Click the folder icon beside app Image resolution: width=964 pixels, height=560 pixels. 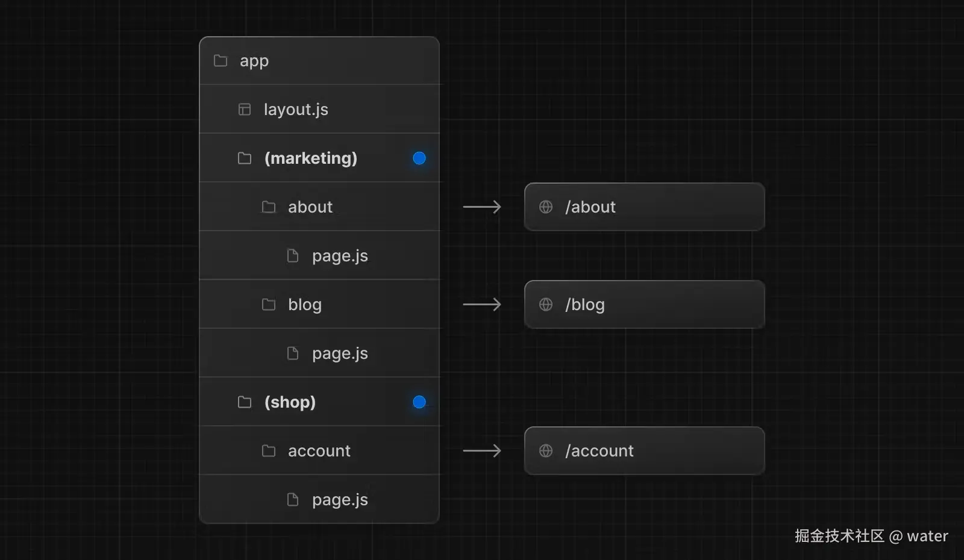pos(221,61)
